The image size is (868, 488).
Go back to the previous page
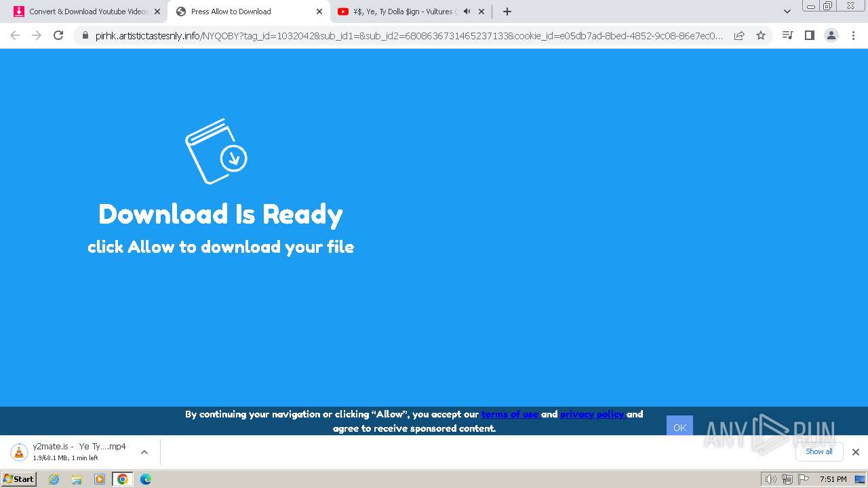pyautogui.click(x=15, y=35)
